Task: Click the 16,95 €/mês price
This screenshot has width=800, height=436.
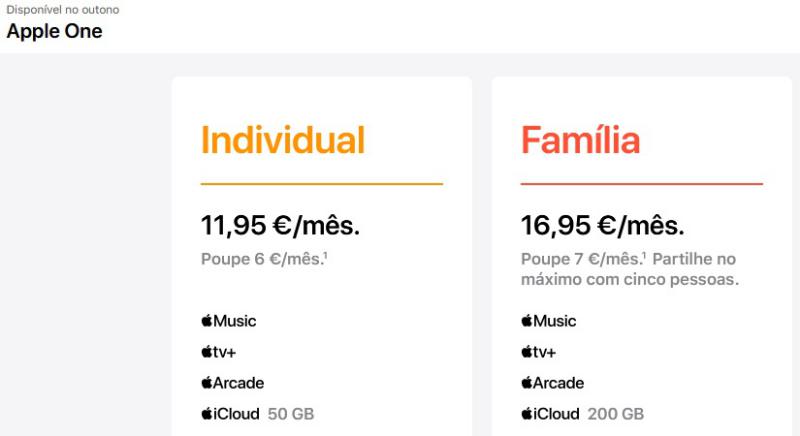Action: pos(603,225)
